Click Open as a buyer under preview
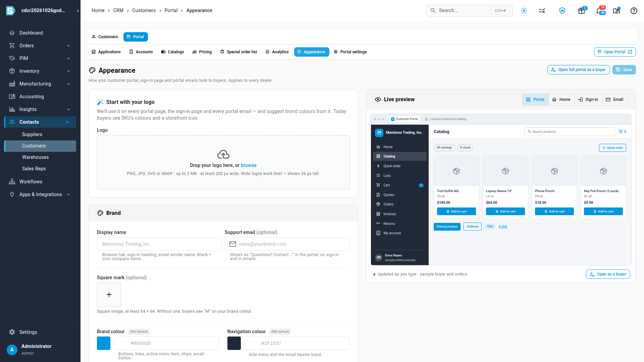This screenshot has height=362, width=644. [608, 274]
